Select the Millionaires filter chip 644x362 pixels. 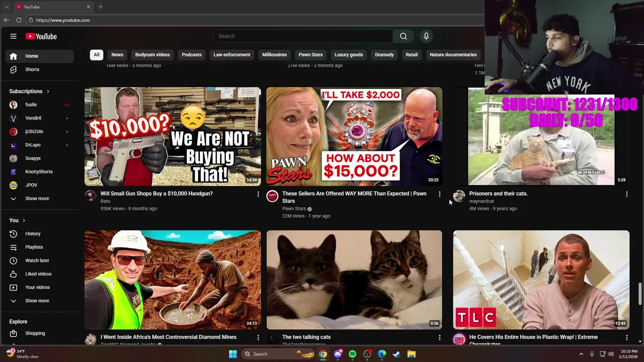tap(274, 55)
